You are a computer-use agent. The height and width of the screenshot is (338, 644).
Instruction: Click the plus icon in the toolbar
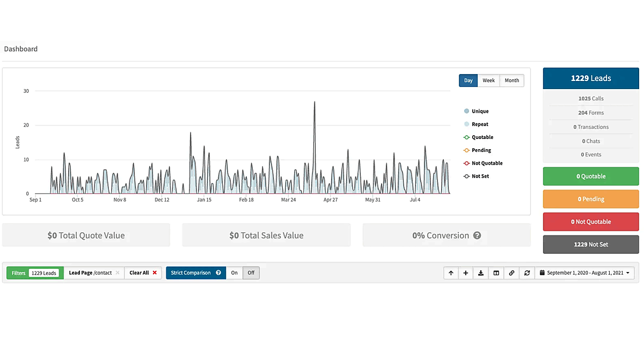pos(465,273)
